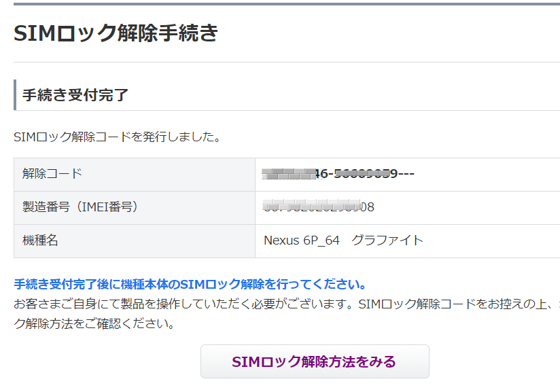Click the SIMロック解除方法 button label text
The image size is (560, 392).
coord(315,361)
